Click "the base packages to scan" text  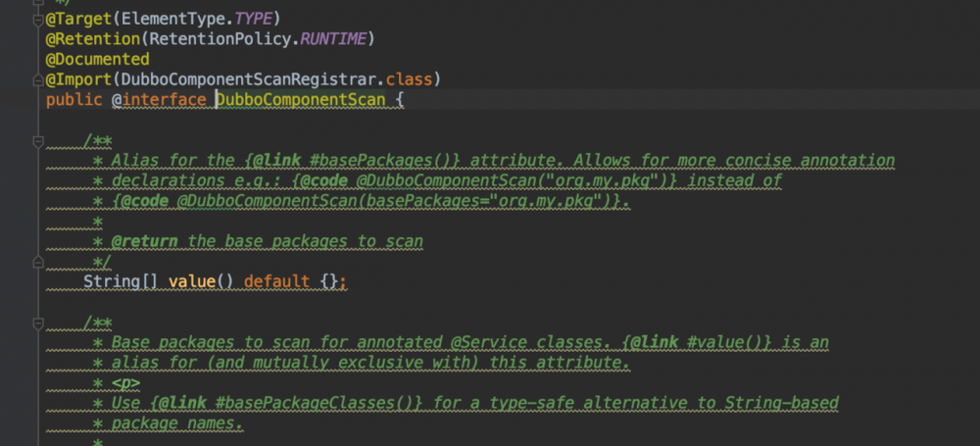tap(305, 241)
